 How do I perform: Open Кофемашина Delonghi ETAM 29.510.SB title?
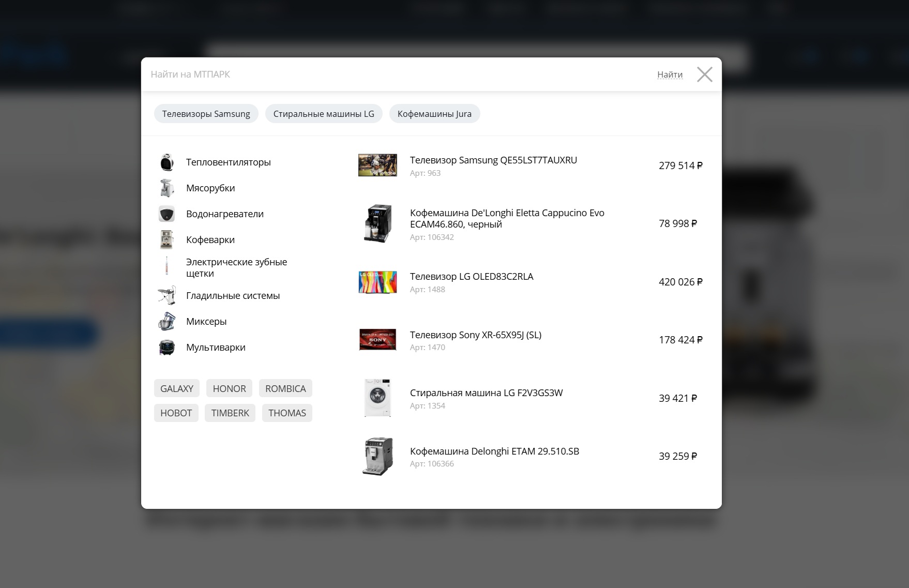coord(494,451)
